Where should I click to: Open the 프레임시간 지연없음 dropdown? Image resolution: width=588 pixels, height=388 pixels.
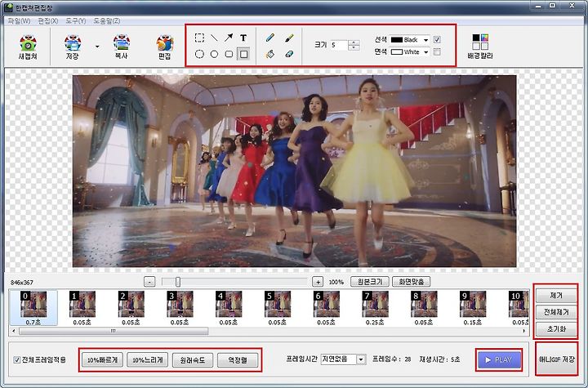(343, 359)
